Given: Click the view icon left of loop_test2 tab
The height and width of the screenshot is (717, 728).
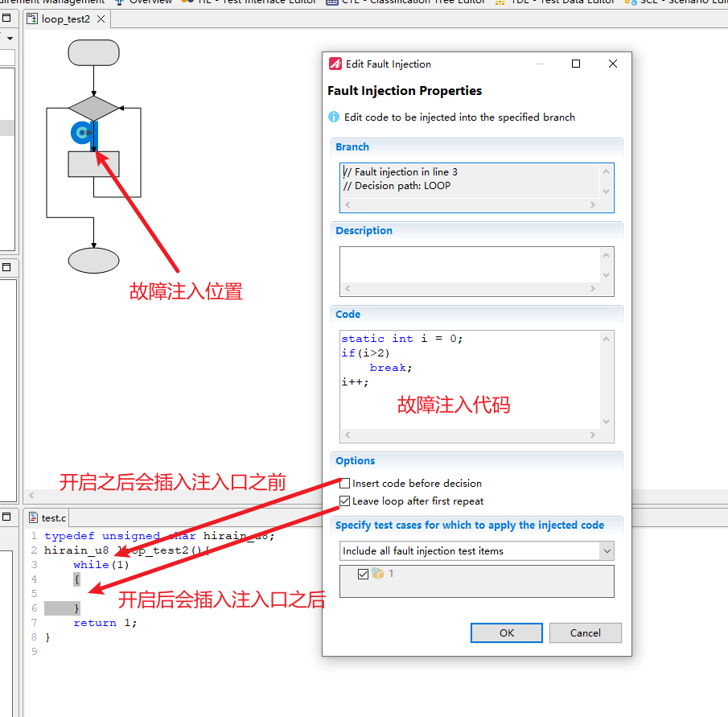Looking at the screenshot, I should [x=6, y=19].
